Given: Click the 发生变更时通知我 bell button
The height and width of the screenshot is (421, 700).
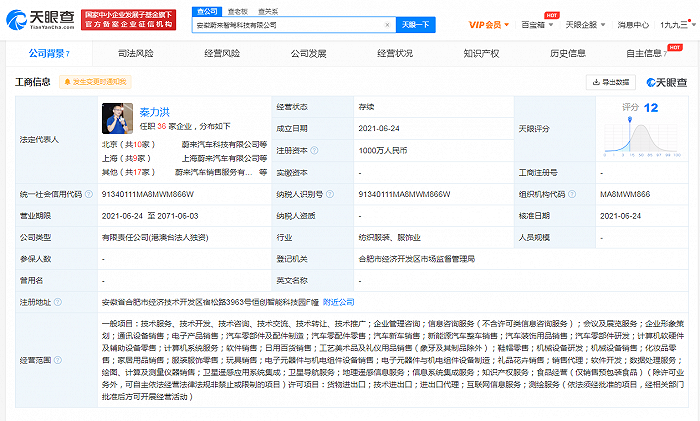Looking at the screenshot, I should (x=95, y=82).
